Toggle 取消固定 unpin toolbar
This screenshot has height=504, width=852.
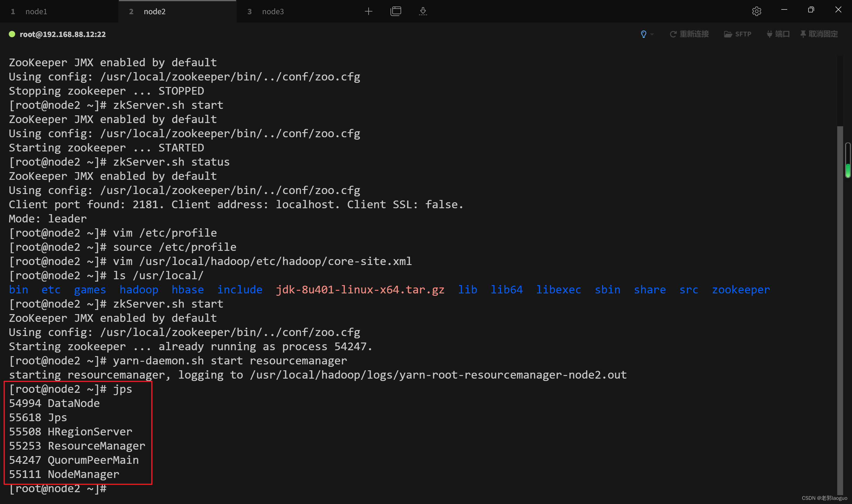click(x=819, y=34)
